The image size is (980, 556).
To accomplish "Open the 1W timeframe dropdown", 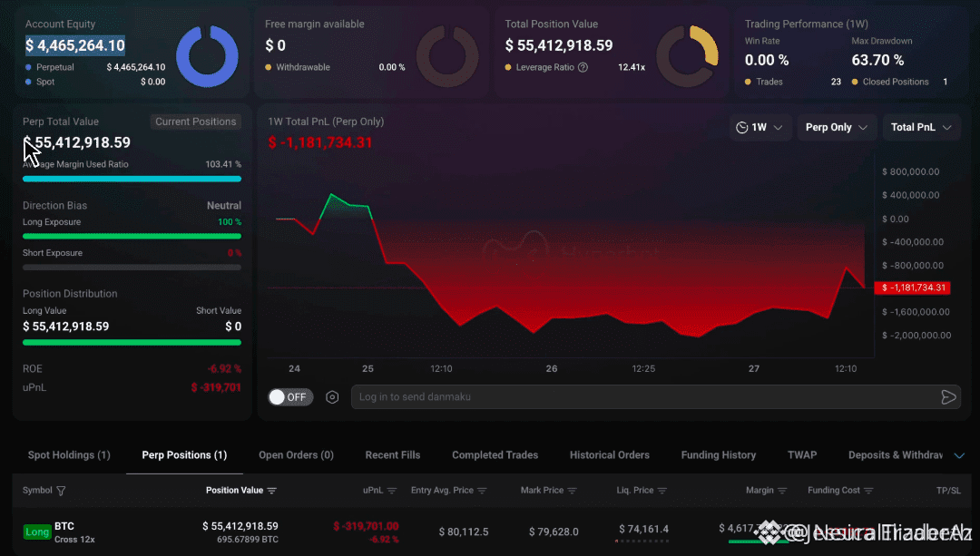I will [760, 128].
